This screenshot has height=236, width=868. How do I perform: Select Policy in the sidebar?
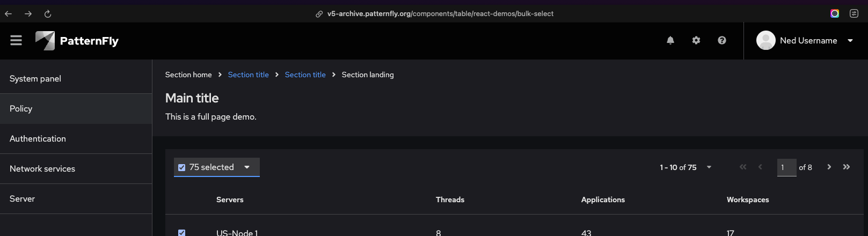click(21, 109)
